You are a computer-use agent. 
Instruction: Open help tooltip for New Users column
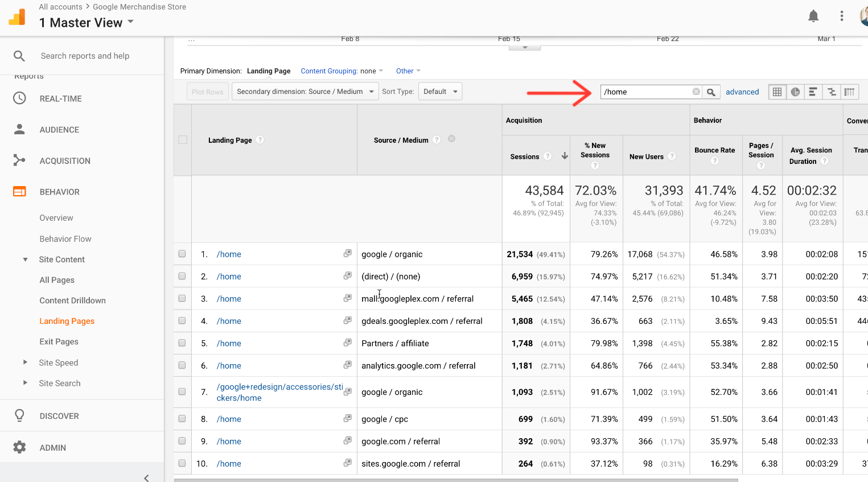point(672,156)
